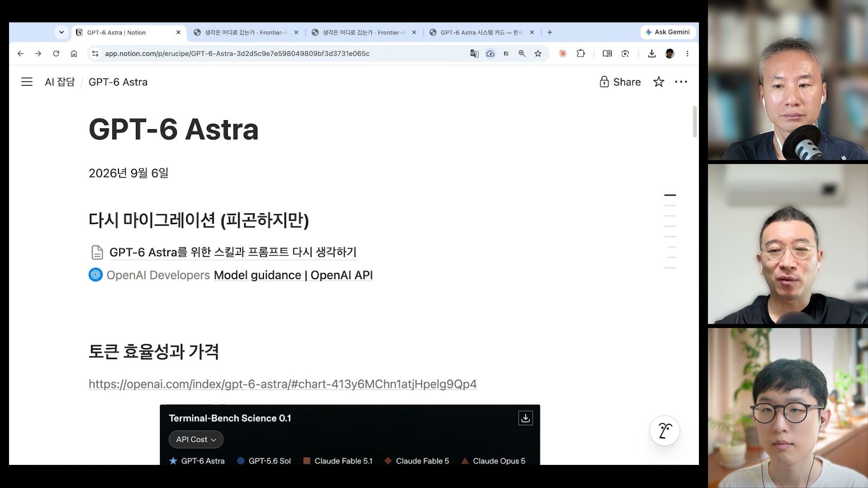This screenshot has width=868, height=488.
Task: Click the date text 2026년 9월 6일
Action: [128, 173]
